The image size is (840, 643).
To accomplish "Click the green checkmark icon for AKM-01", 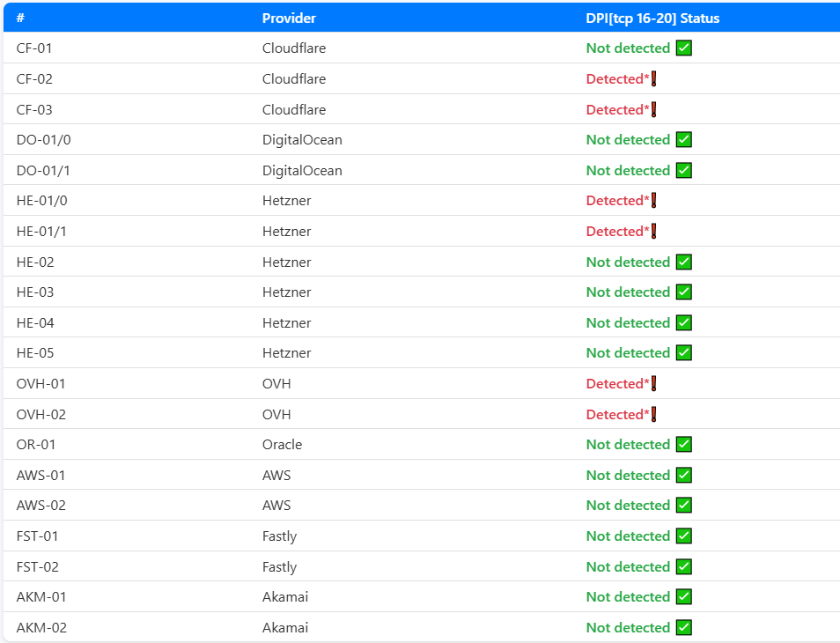I will coord(684,597).
